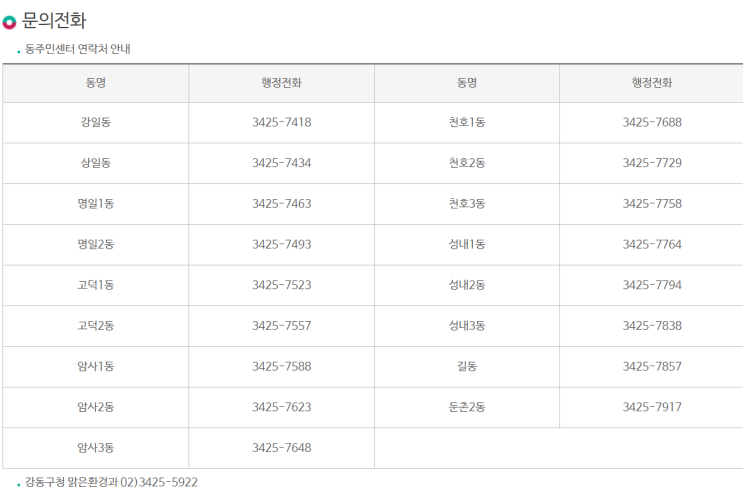Viewport: 743px width, 497px height.
Task: Click 동주민센터 연락처 안내 text
Action: 78,49
